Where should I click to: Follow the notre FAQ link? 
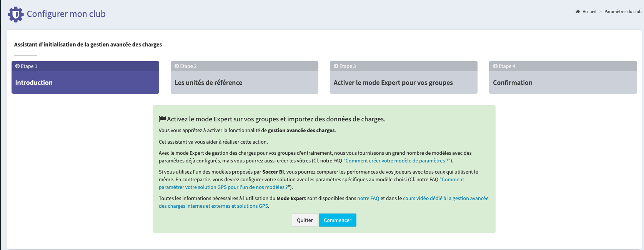[368, 198]
